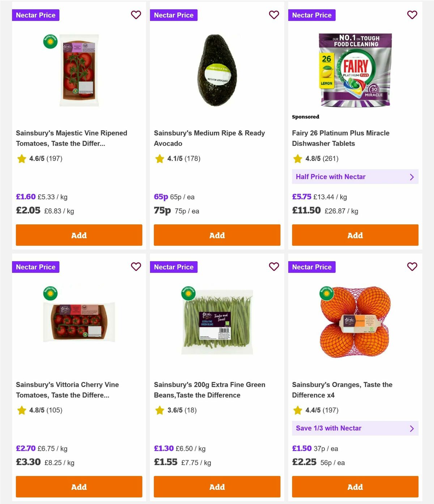Click the star icon beside the oranges rating
The height and width of the screenshot is (504, 434).
click(x=297, y=410)
